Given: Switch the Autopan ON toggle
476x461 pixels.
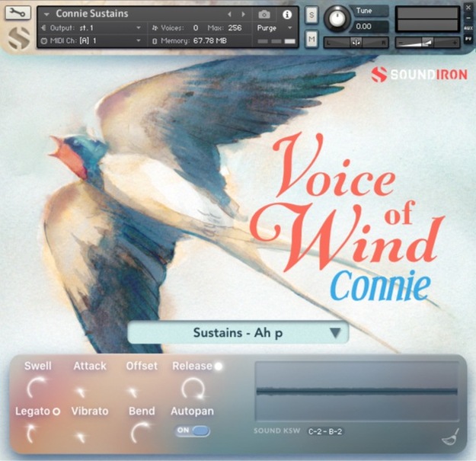Looking at the screenshot, I should pos(192,431).
